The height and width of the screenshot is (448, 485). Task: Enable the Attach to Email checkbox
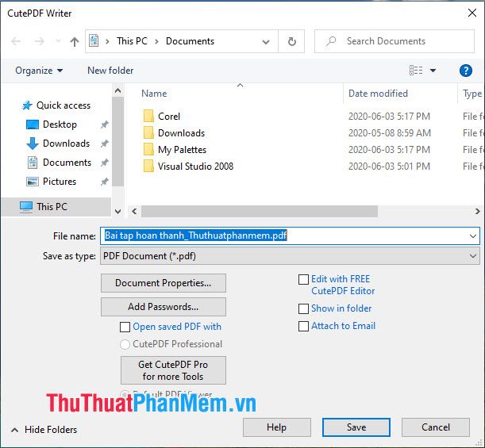(303, 326)
